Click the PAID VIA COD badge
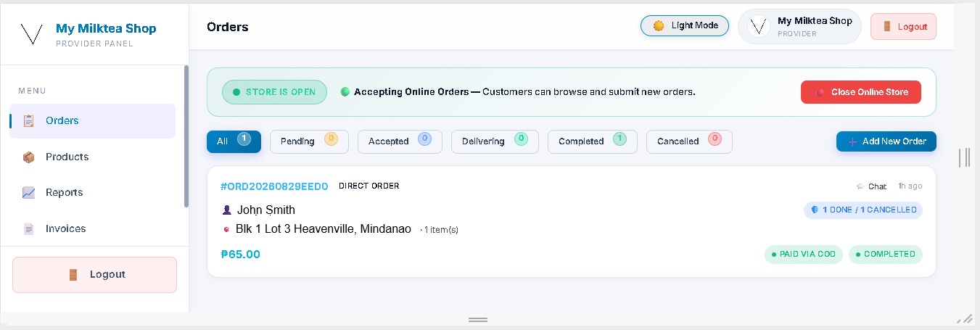The image size is (980, 330). (804, 255)
